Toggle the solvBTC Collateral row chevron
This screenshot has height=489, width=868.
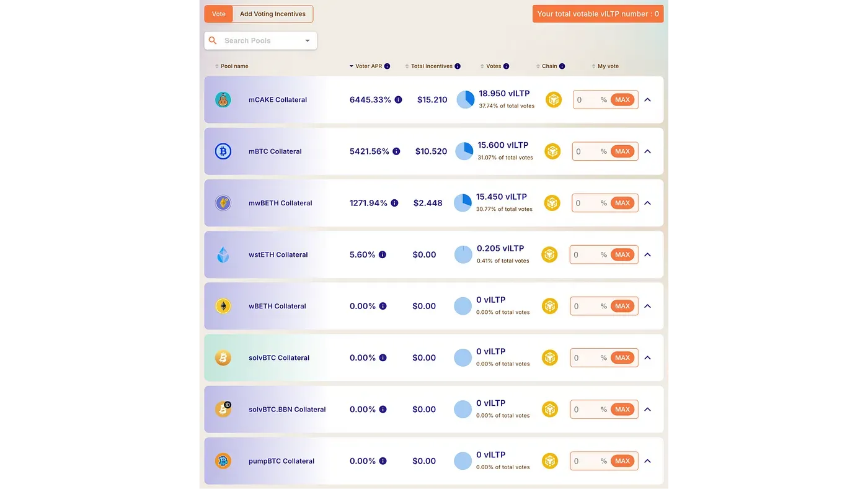[647, 358]
